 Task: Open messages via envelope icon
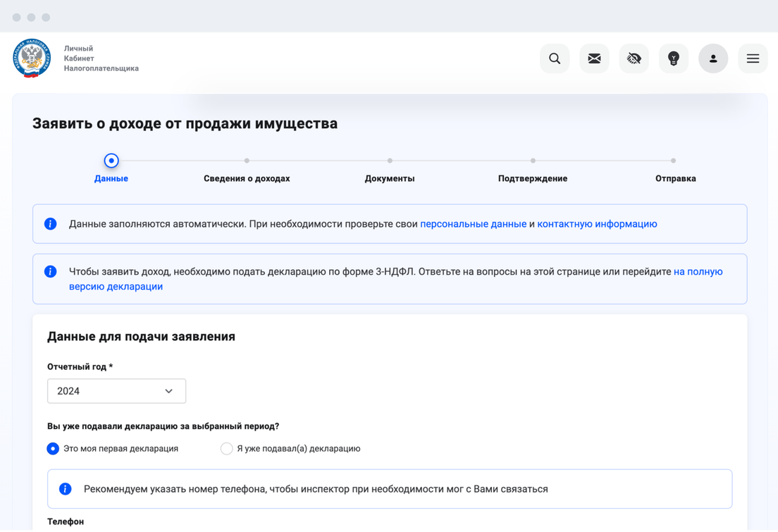594,58
